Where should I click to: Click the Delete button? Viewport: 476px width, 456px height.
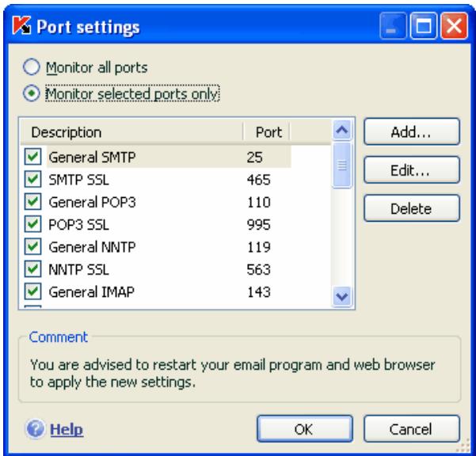coord(412,208)
